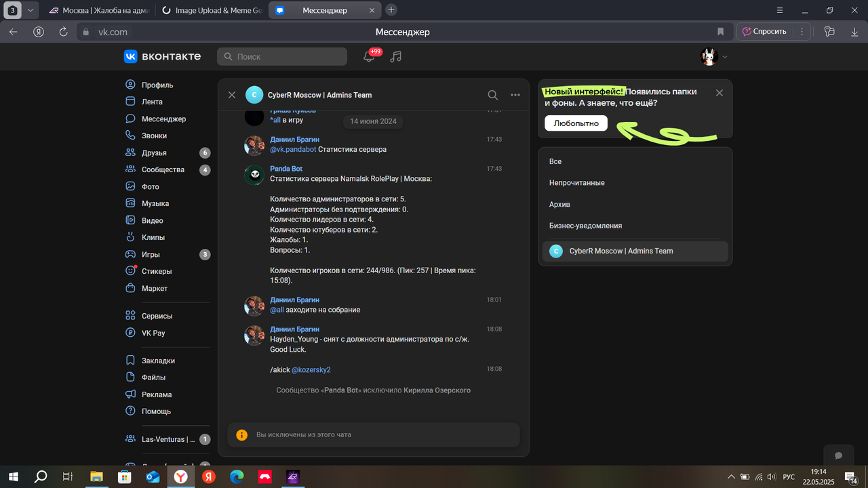Open Звонки calls section

(154, 136)
